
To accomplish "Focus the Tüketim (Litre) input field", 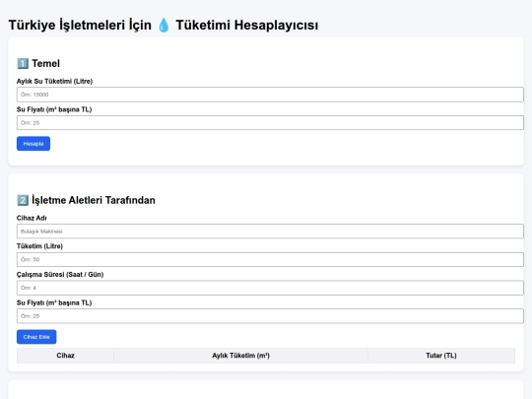I will [x=270, y=259].
